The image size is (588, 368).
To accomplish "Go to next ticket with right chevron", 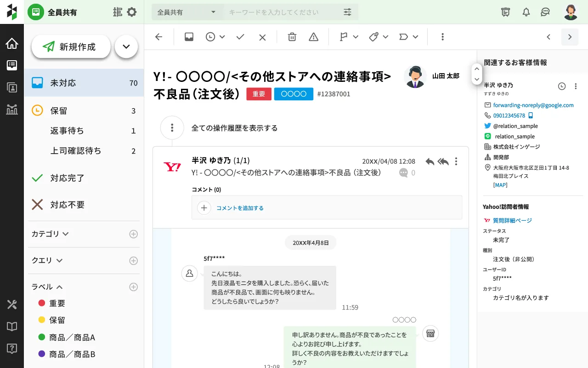I will pos(570,37).
